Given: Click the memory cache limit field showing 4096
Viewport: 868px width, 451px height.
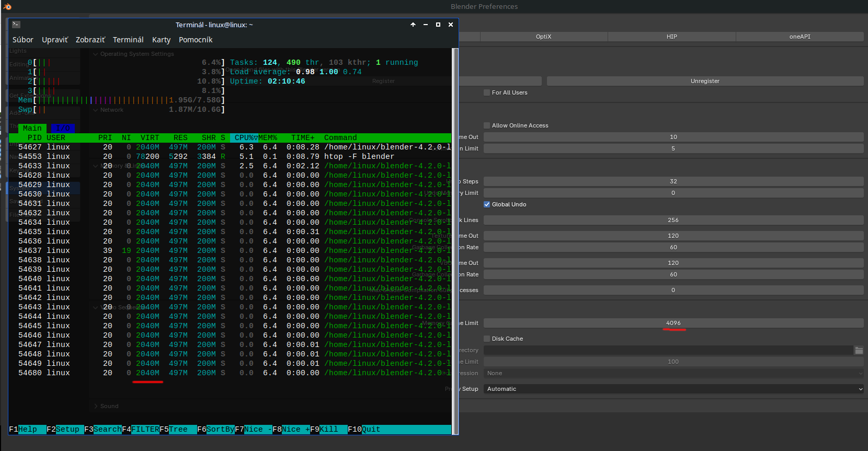Looking at the screenshot, I should (673, 323).
